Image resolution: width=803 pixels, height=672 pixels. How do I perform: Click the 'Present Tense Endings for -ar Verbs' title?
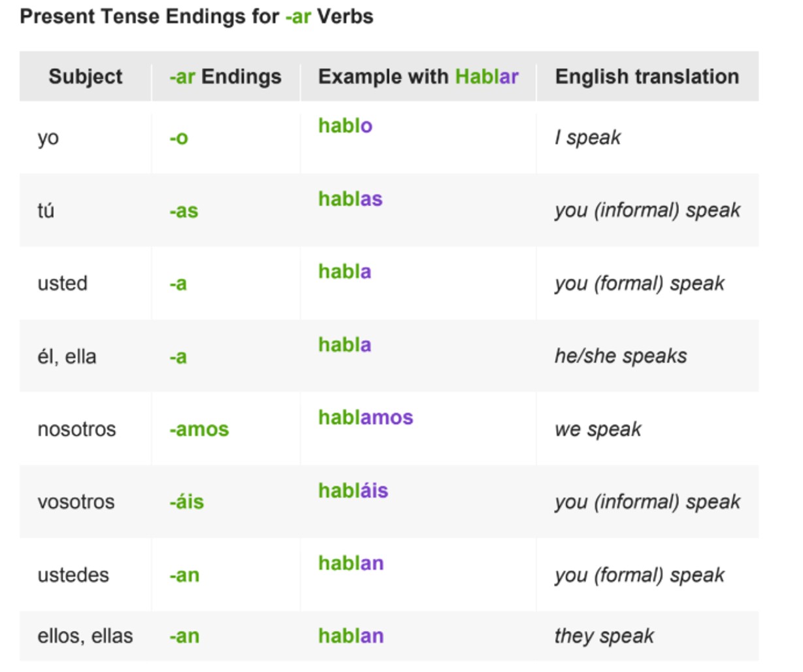pyautogui.click(x=197, y=16)
